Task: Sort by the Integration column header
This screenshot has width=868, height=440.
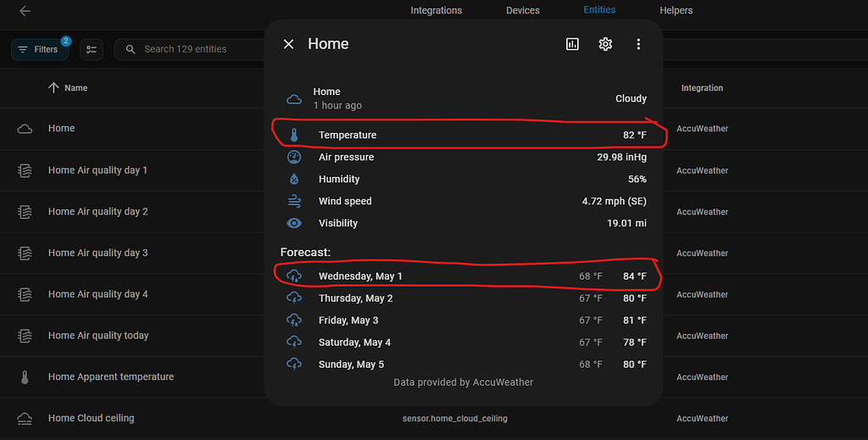Action: 702,88
